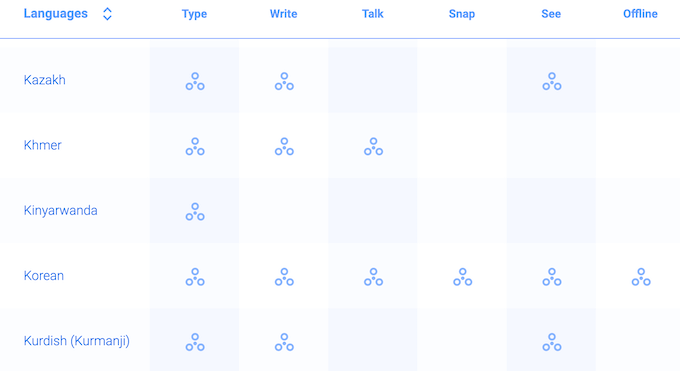Click Korean Offline support icon

click(641, 277)
